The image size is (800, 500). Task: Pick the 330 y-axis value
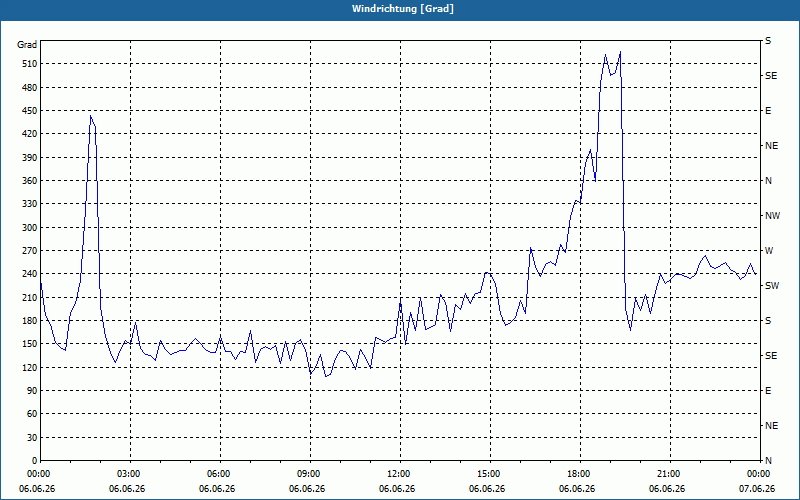(x=30, y=204)
